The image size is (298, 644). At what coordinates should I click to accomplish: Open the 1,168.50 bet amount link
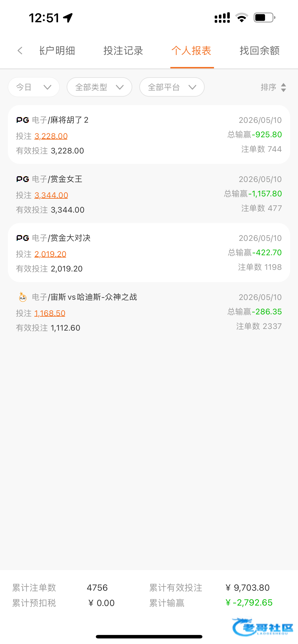click(x=50, y=313)
